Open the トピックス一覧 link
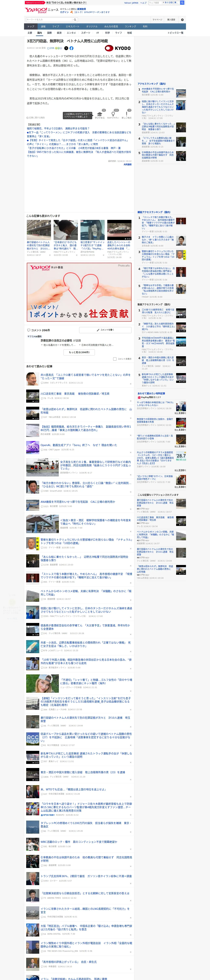 [x=175, y=33]
